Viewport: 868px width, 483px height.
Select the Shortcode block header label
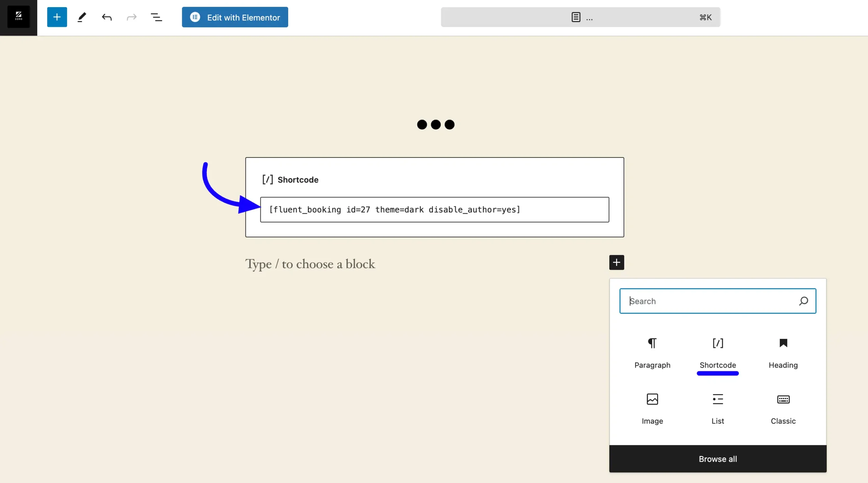[x=298, y=180]
